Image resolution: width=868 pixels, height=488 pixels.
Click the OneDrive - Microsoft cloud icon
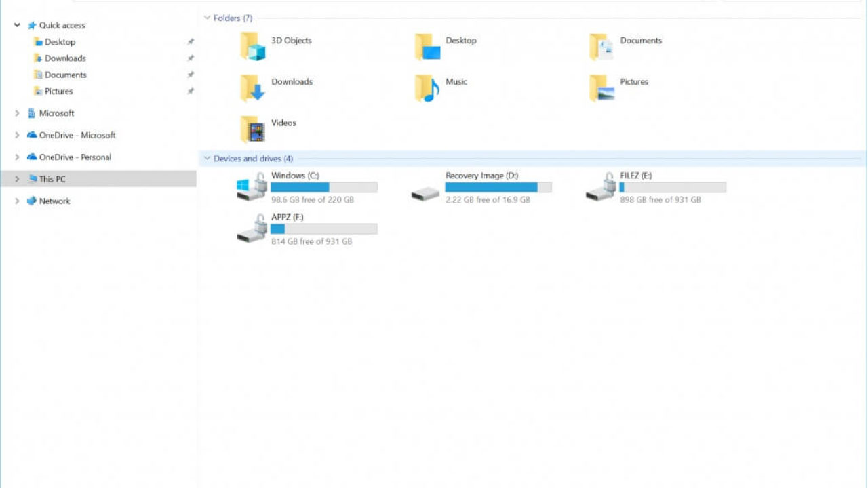[x=32, y=135]
